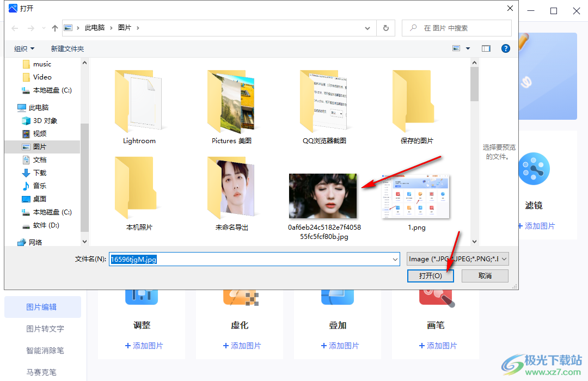Select 图片 in the address path
The width and height of the screenshot is (588, 381).
point(125,28)
